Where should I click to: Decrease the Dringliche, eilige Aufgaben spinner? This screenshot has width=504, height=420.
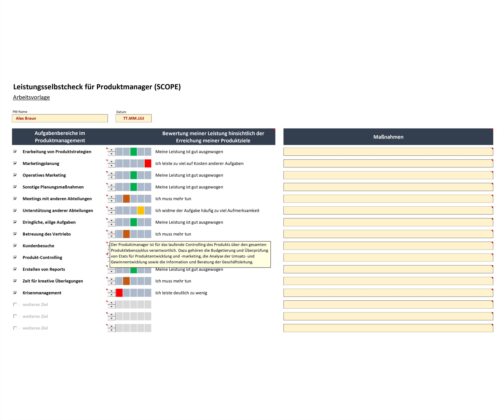[111, 224]
